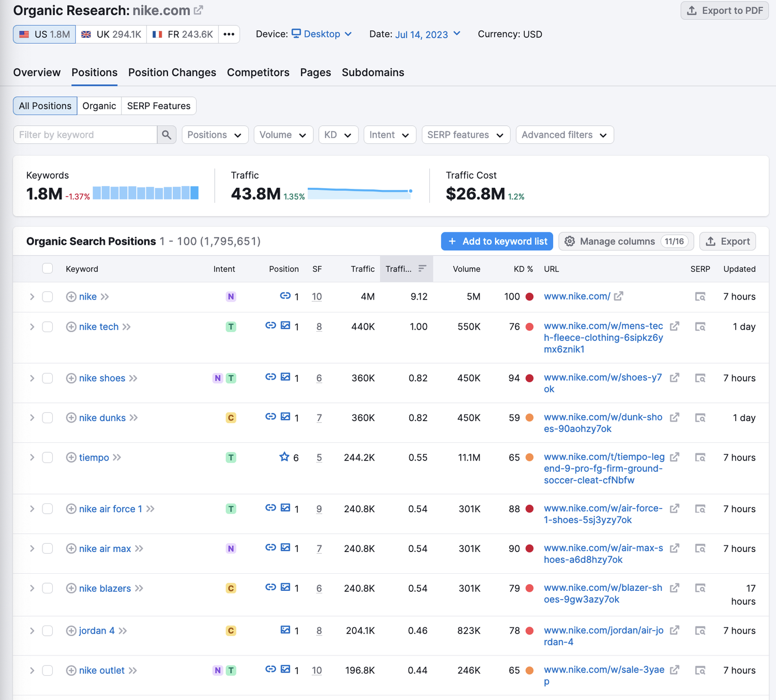Screen dimensions: 776x700
Task: Open external link icon for shoes-y7ok URL
Action: pyautogui.click(x=675, y=378)
